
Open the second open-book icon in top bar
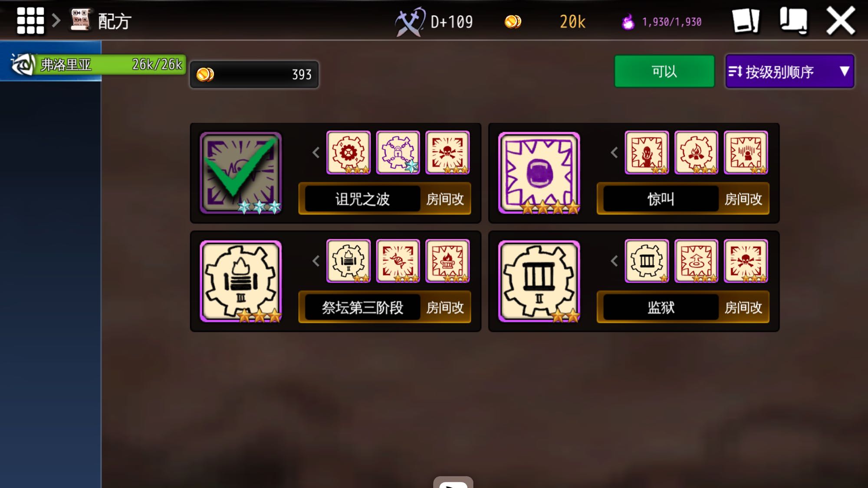[793, 20]
